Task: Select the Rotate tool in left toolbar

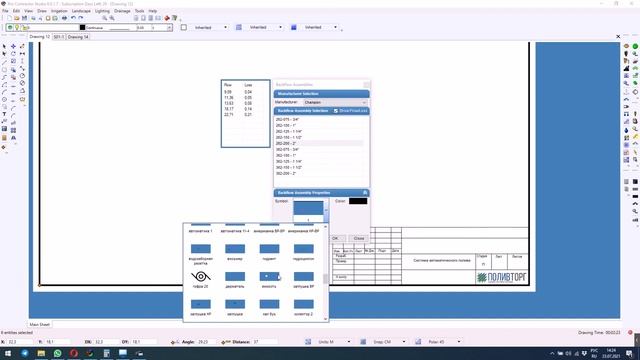Action: point(13,54)
